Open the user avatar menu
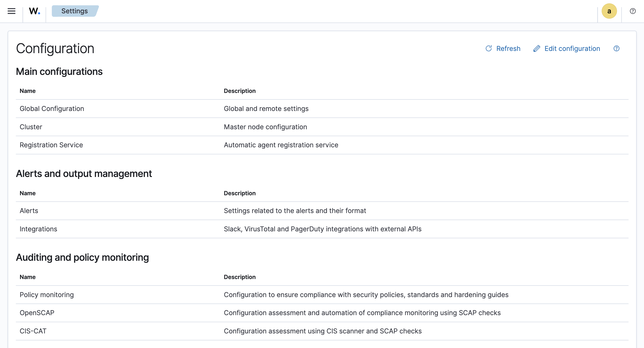 click(609, 11)
